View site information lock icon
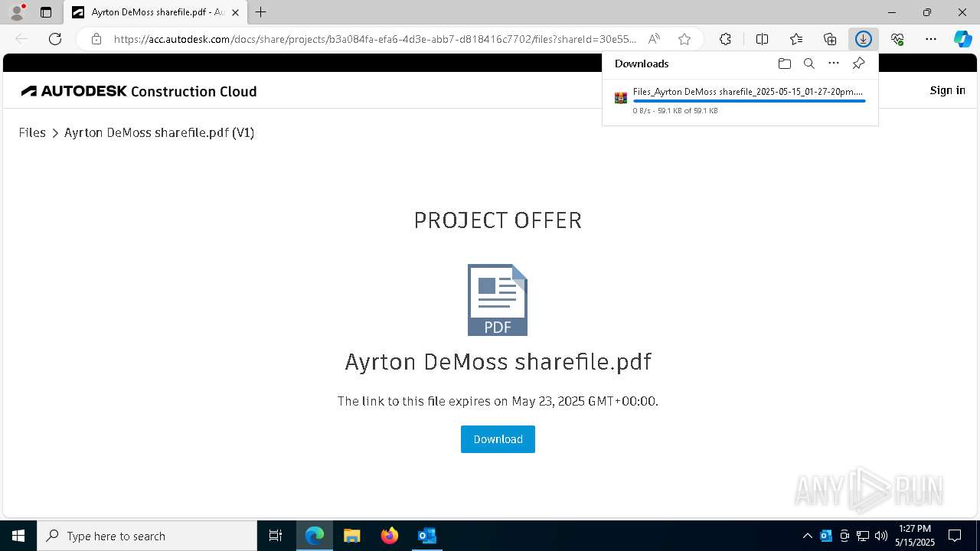 tap(96, 39)
